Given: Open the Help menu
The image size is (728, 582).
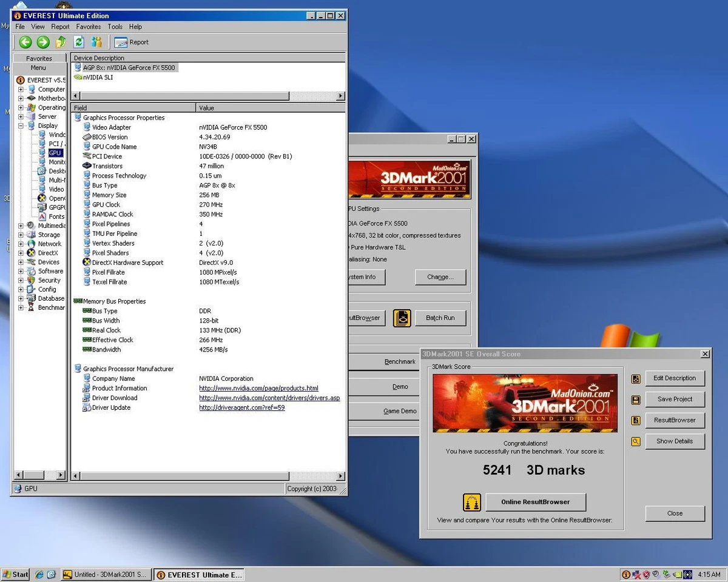Looking at the screenshot, I should coord(135,27).
